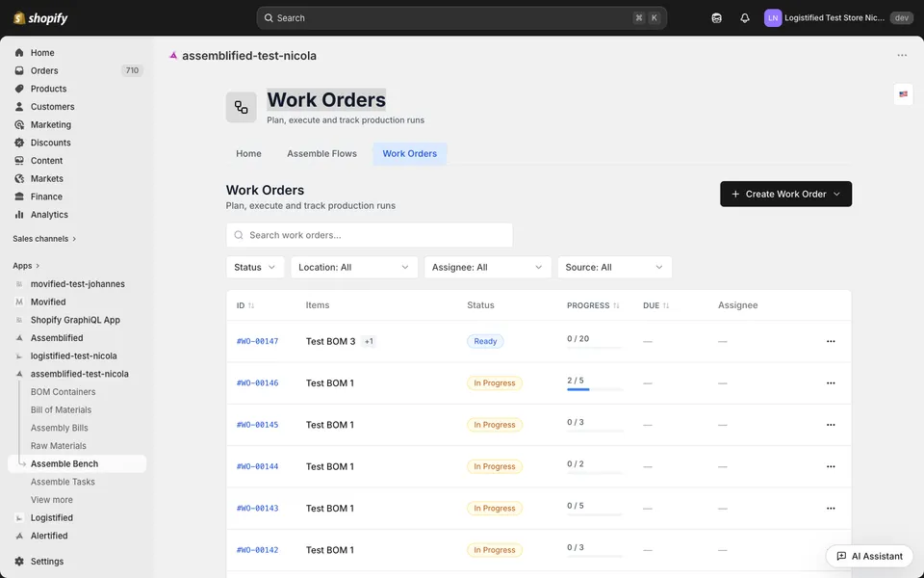Open BOM Containers in sidebar

point(64,392)
